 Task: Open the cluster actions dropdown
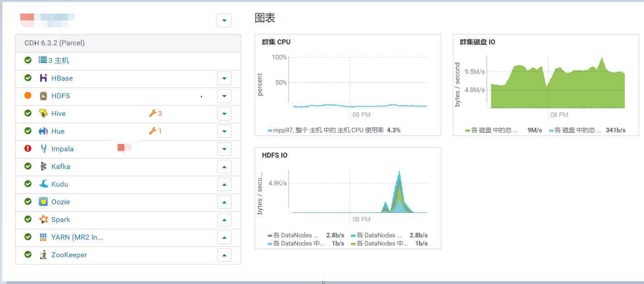(224, 20)
